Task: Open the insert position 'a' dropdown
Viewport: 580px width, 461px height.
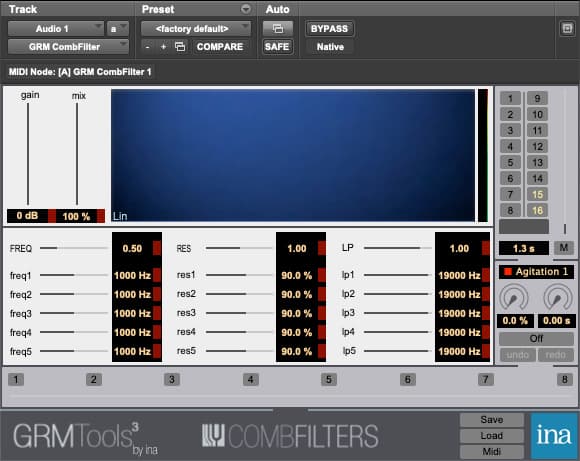Action: (118, 28)
